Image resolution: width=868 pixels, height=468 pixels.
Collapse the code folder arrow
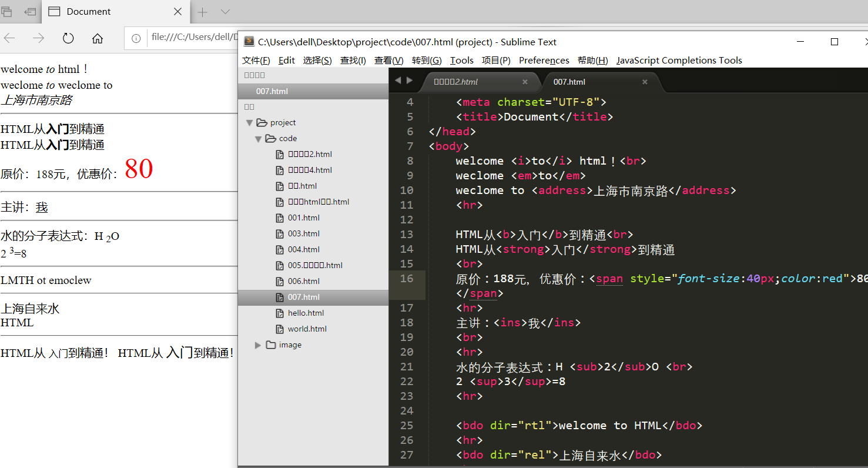click(259, 139)
